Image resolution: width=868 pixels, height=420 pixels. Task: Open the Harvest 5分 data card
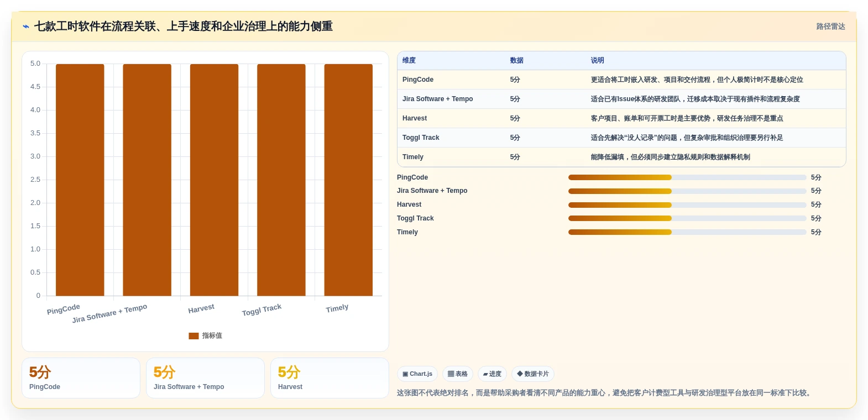click(330, 378)
